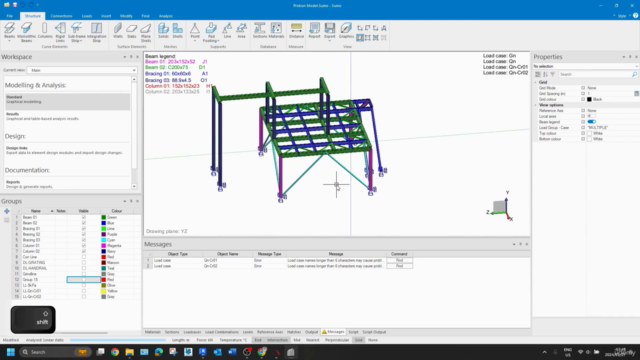640x360 pixels.
Task: Open the Graphics view settings
Action: (x=346, y=30)
